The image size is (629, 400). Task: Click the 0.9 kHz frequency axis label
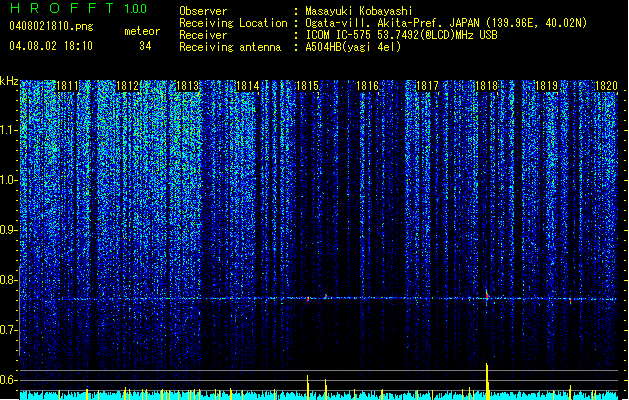click(x=8, y=230)
